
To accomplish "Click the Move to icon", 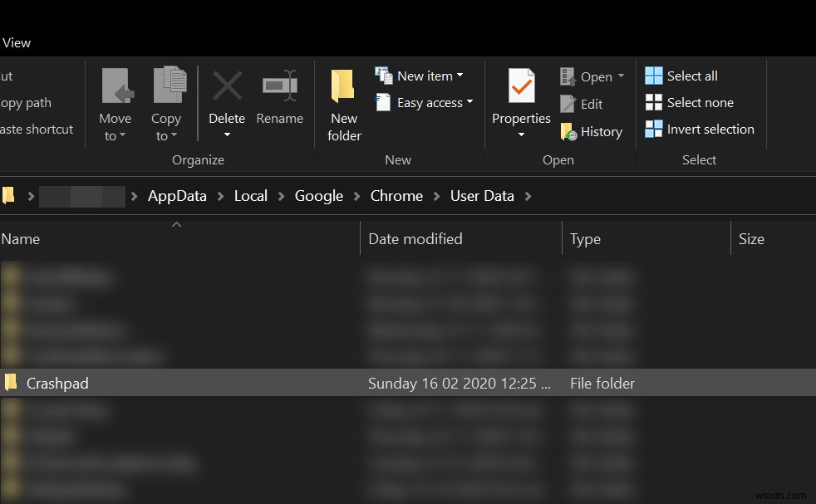I will (x=118, y=86).
